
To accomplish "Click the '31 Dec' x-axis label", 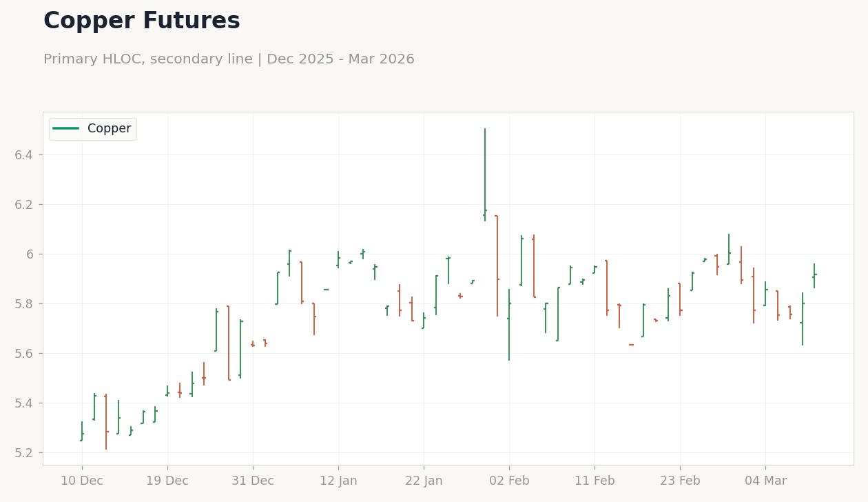I will 253,481.
